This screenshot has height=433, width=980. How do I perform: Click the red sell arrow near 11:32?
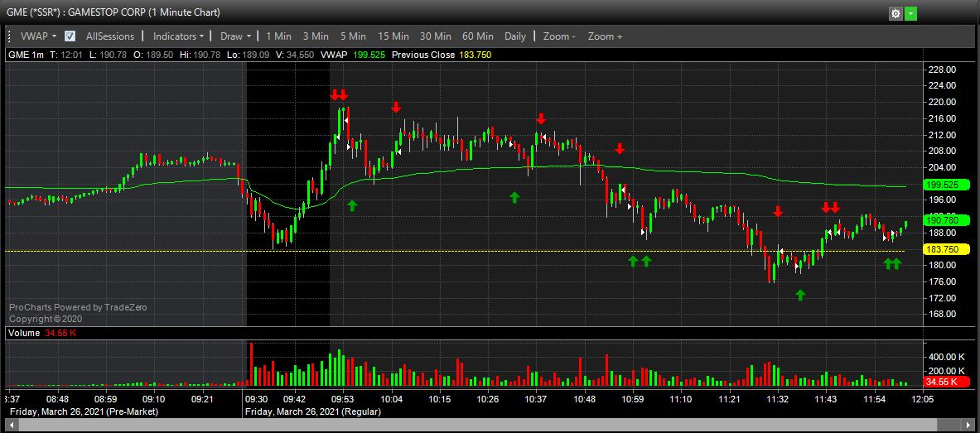[778, 211]
